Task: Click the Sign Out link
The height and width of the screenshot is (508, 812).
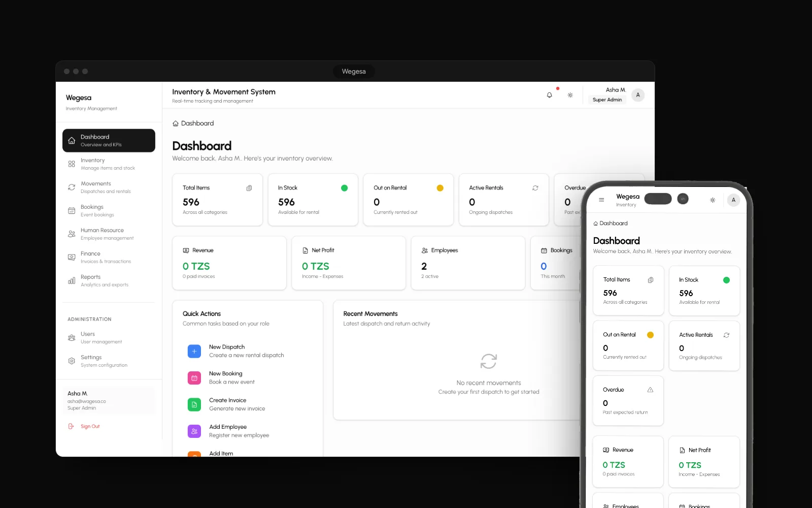Action: (x=90, y=427)
